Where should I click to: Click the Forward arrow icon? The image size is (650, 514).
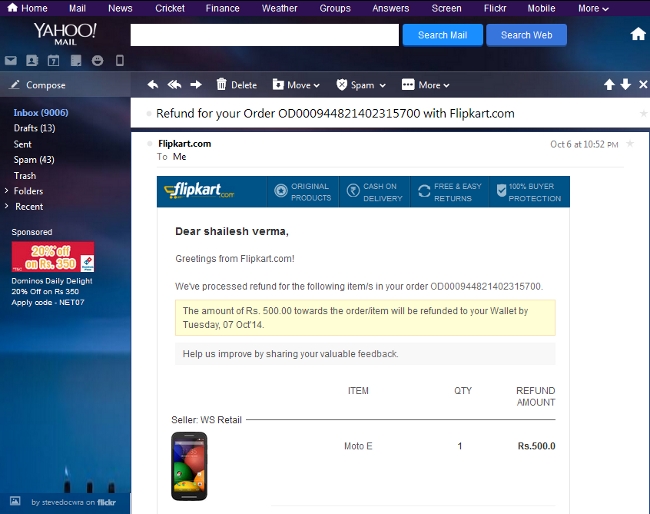(196, 85)
